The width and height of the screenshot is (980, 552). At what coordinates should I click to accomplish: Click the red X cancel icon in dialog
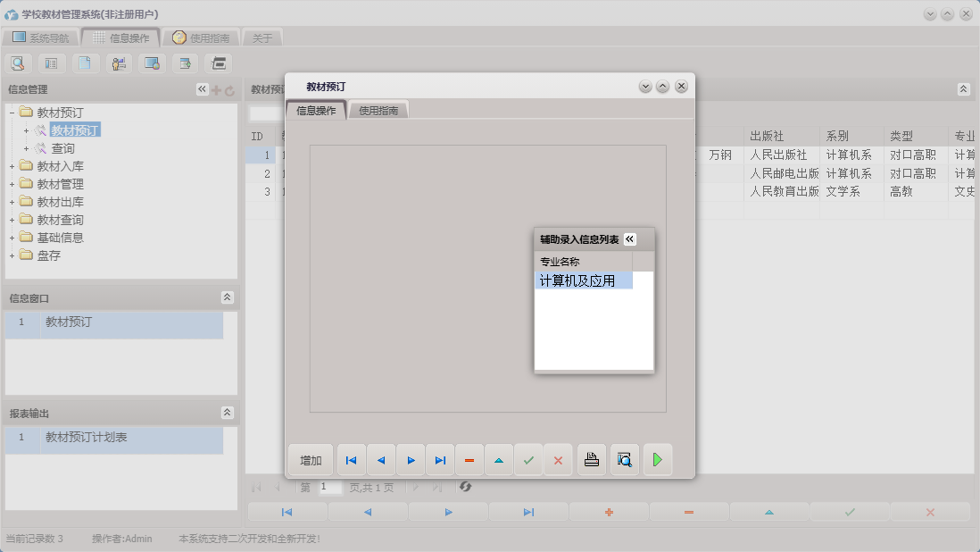559,460
